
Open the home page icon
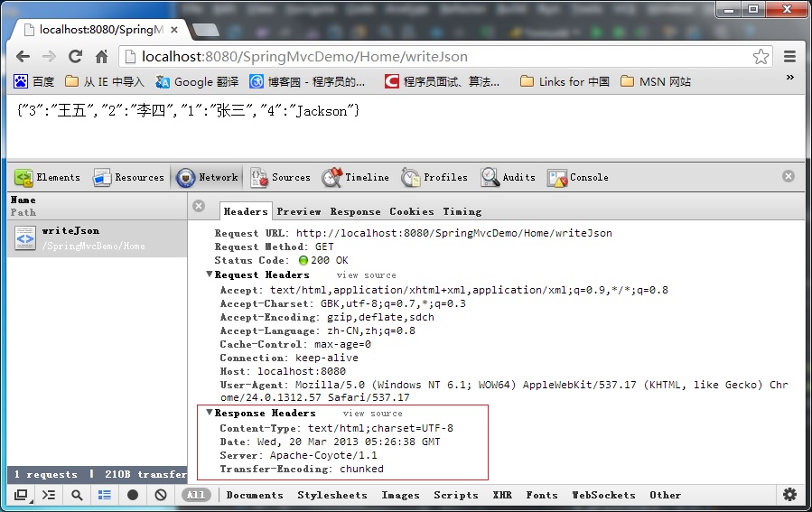tap(101, 56)
